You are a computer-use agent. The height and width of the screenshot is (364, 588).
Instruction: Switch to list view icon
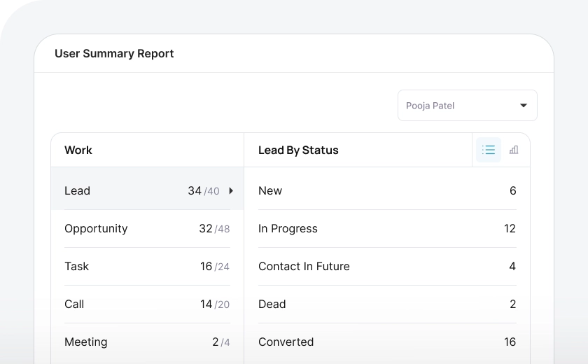(x=489, y=150)
